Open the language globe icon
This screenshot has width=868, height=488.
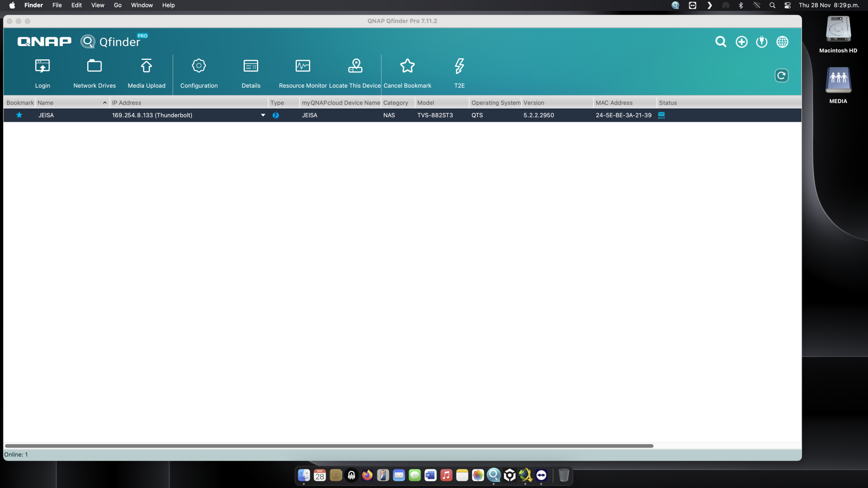[782, 42]
